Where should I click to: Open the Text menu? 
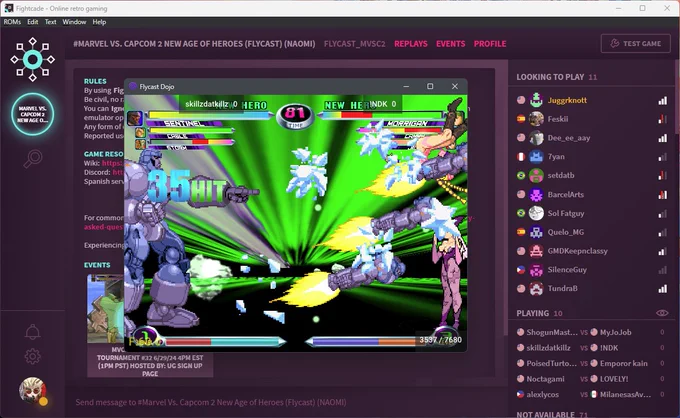click(50, 22)
